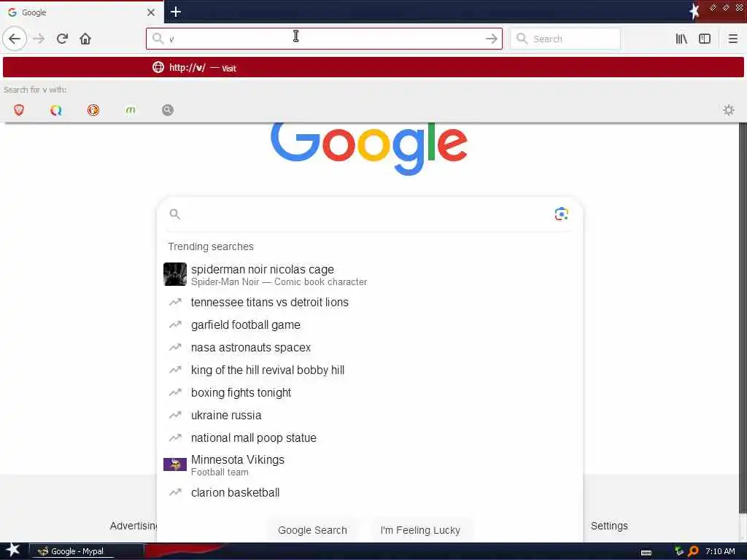Click the 7:10 AM taskbar clock

click(x=720, y=551)
